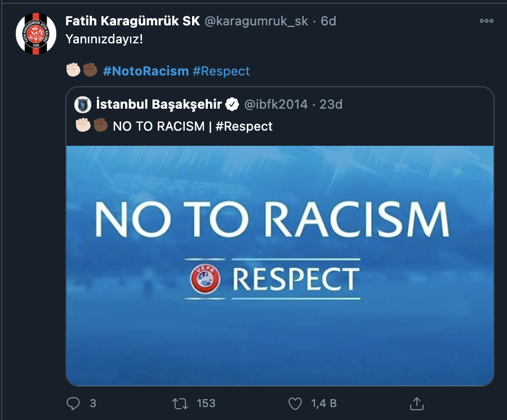Open the share tweet icon
The image size is (507, 420).
pos(416,404)
